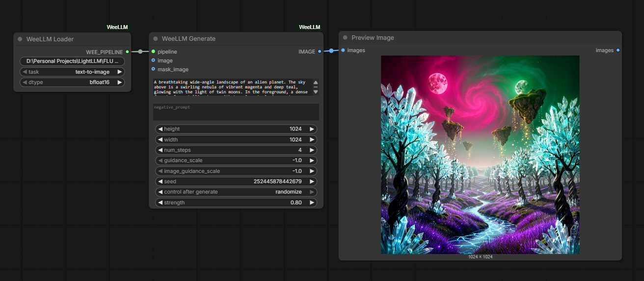Decrease guidance_scale with its left arrow
The height and width of the screenshot is (281, 644).
(160, 161)
